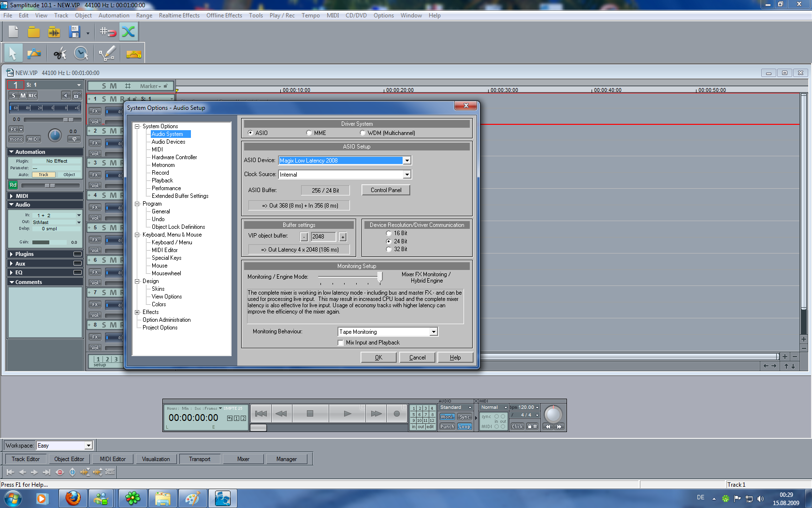This screenshot has width=812, height=508.
Task: Toggle the snap grid magnet icon
Action: [x=108, y=32]
